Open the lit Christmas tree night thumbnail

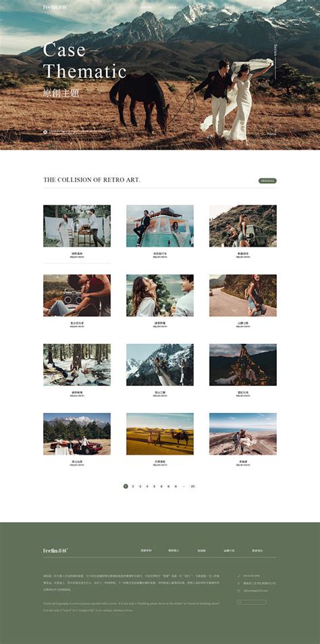[243, 365]
